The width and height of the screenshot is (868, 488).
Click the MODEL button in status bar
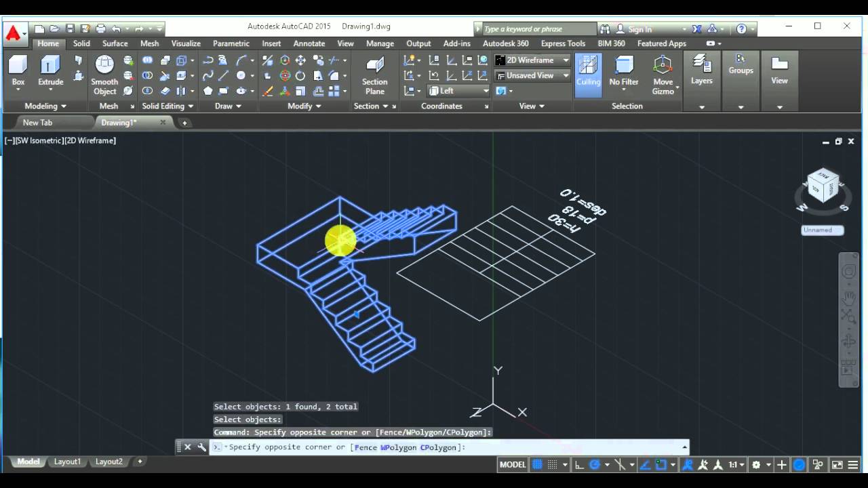(512, 465)
